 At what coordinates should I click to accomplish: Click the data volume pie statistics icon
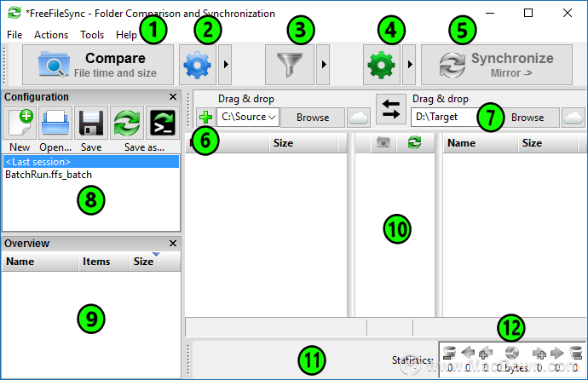(x=512, y=353)
